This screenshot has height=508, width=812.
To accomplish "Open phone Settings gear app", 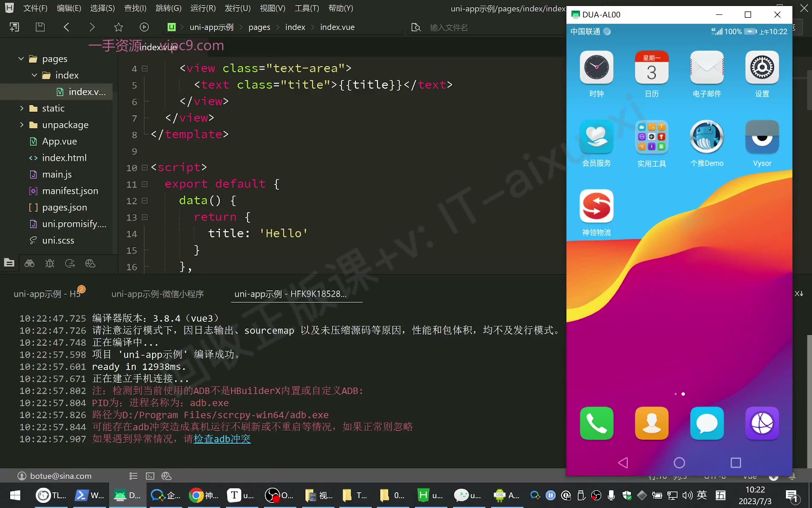I will click(x=762, y=67).
